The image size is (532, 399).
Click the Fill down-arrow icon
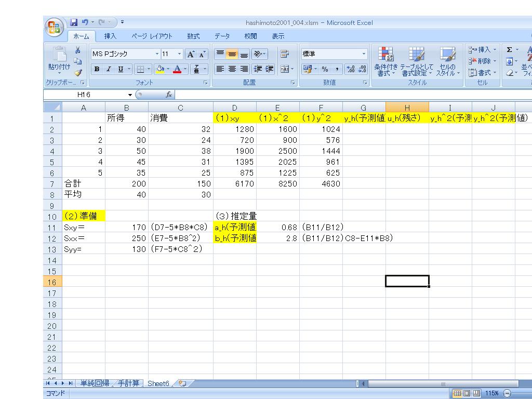[509, 61]
